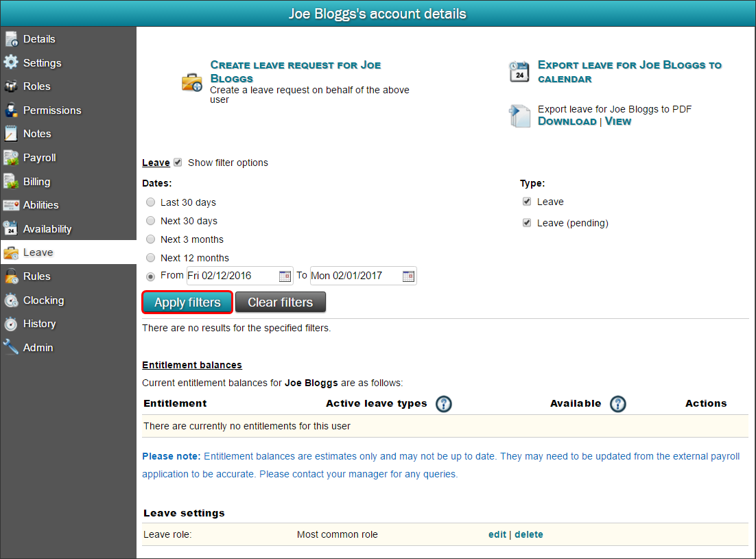Click the Details sidebar icon
This screenshot has width=756, height=559.
(11, 39)
